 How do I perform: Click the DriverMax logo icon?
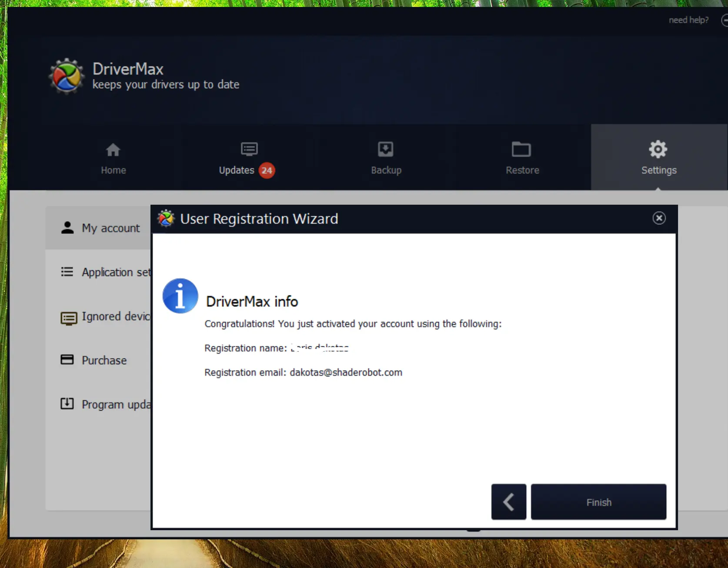(66, 76)
